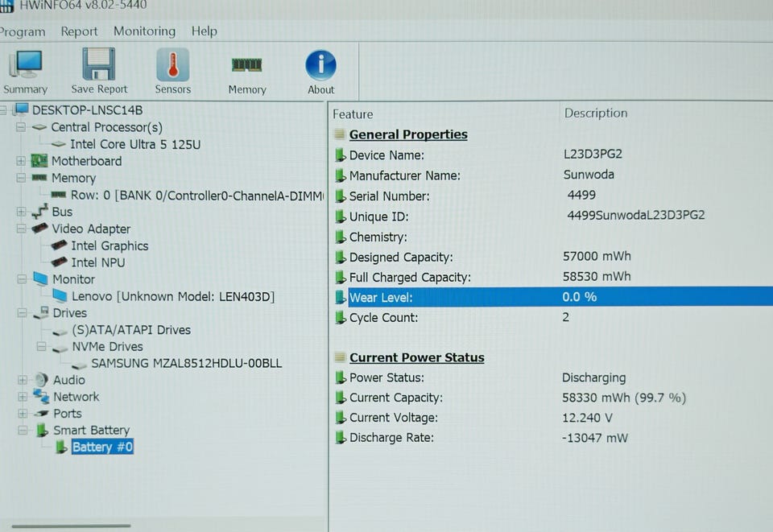The height and width of the screenshot is (532, 773).
Task: Select Row: 0 BANK 0 memory item
Action: pos(197,195)
